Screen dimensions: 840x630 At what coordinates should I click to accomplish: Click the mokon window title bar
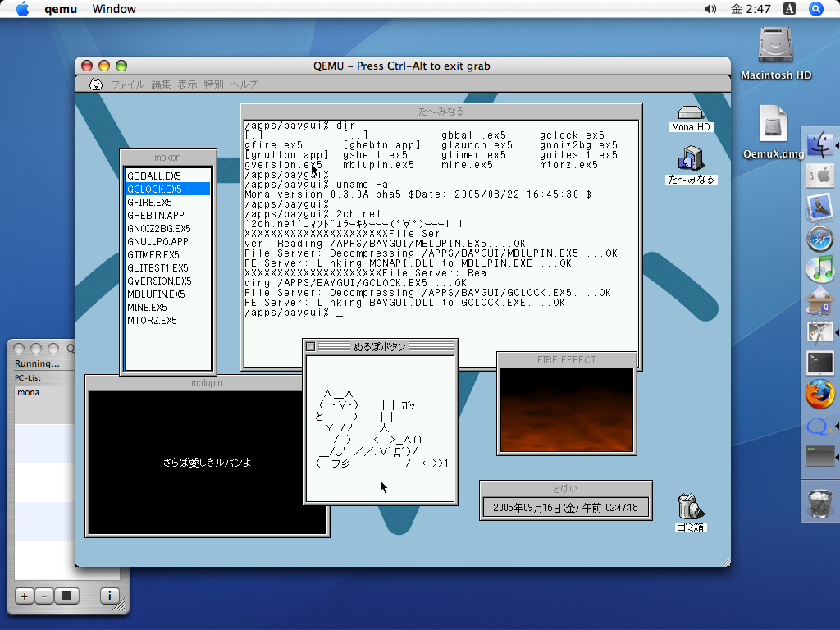click(x=167, y=157)
